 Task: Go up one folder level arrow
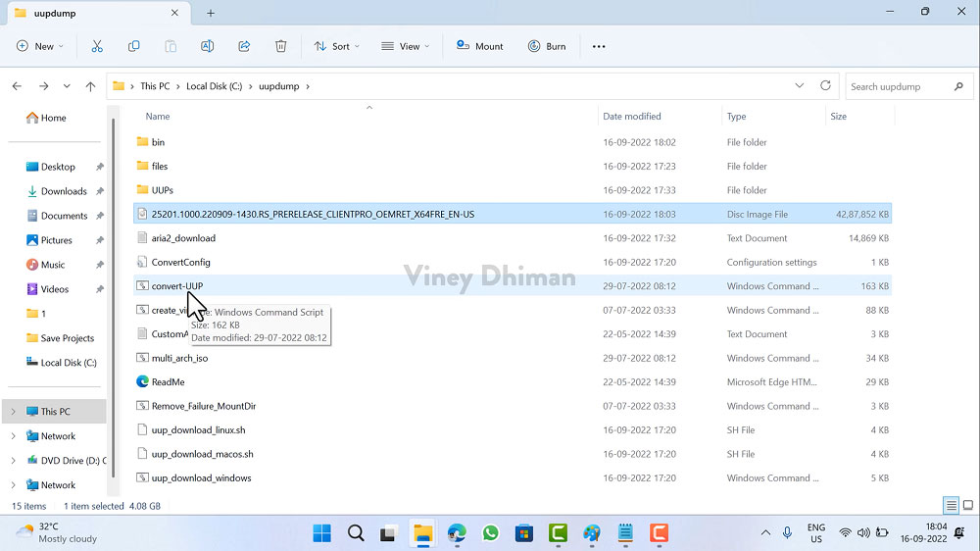(90, 86)
